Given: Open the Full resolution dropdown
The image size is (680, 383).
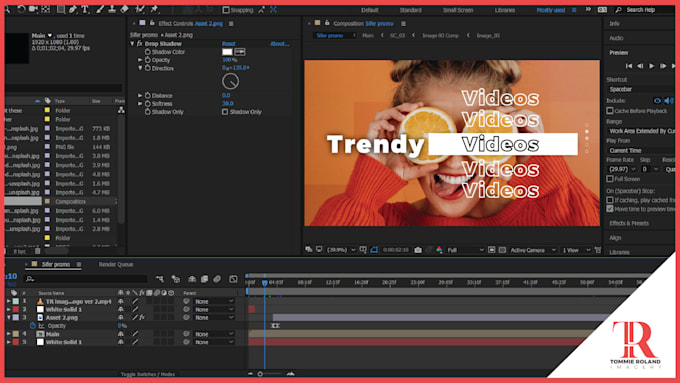Looking at the screenshot, I should (x=465, y=250).
